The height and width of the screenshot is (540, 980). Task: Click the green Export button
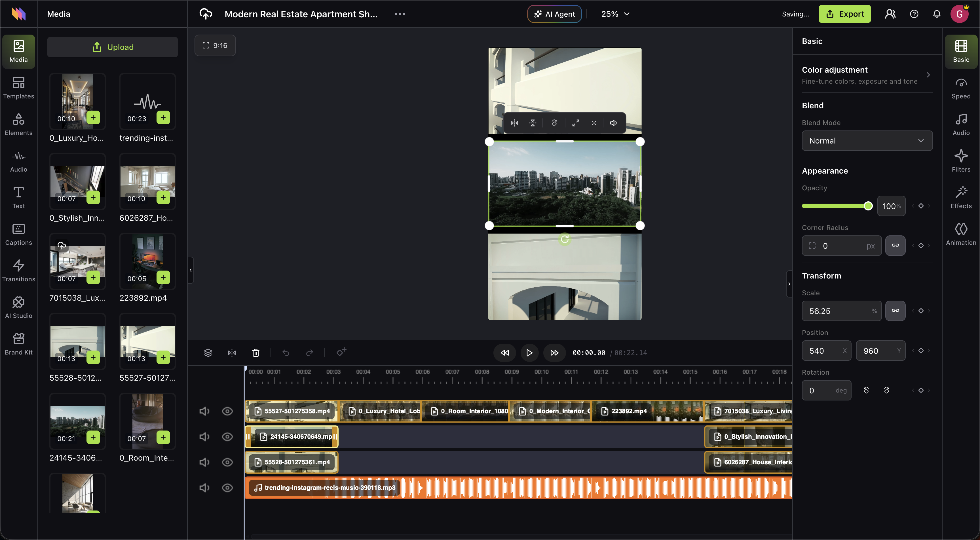(844, 14)
